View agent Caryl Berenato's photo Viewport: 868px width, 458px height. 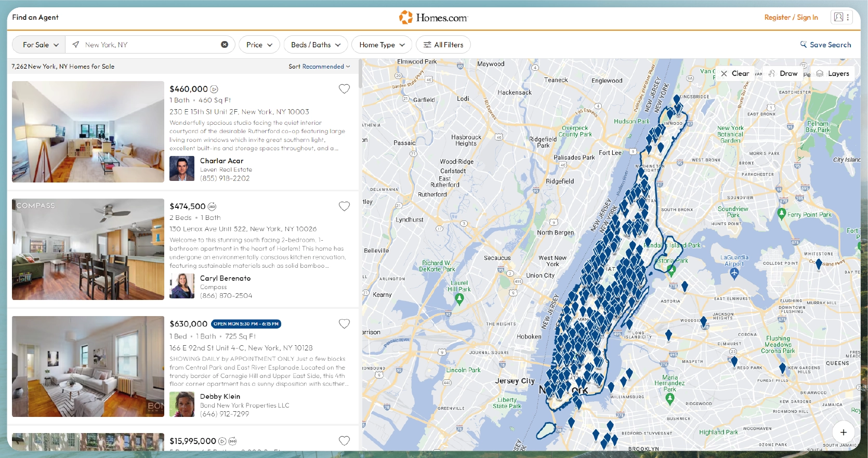[x=182, y=286]
